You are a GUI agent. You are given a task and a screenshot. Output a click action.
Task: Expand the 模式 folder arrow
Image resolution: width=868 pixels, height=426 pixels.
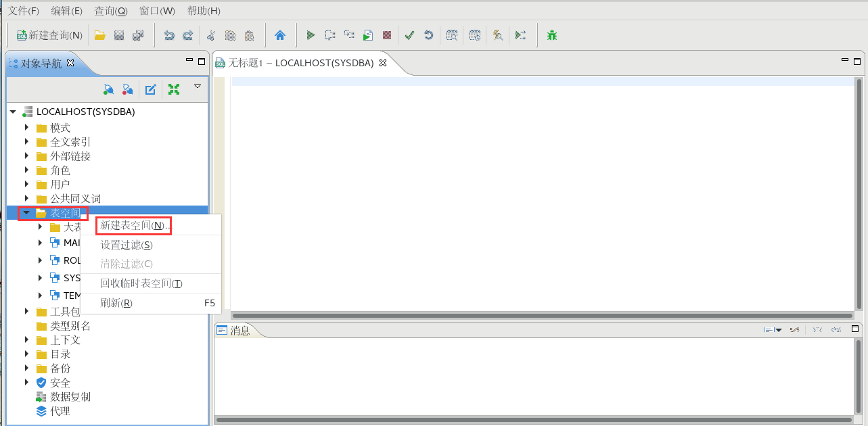click(26, 127)
